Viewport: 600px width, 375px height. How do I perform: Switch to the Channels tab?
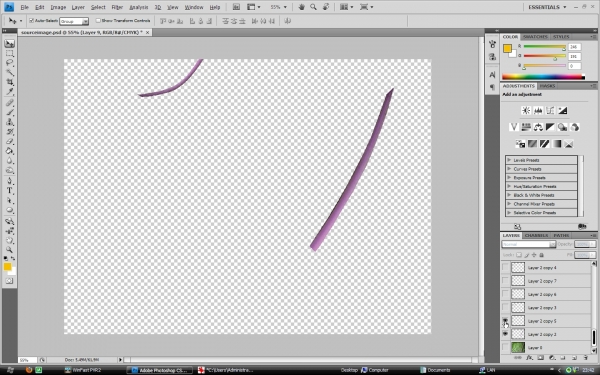coord(536,235)
